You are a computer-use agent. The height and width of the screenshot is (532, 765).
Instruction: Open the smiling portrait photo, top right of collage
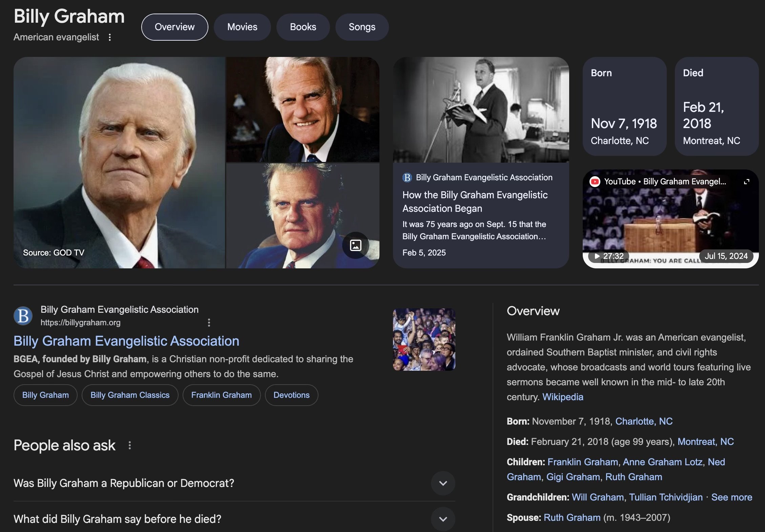point(303,109)
